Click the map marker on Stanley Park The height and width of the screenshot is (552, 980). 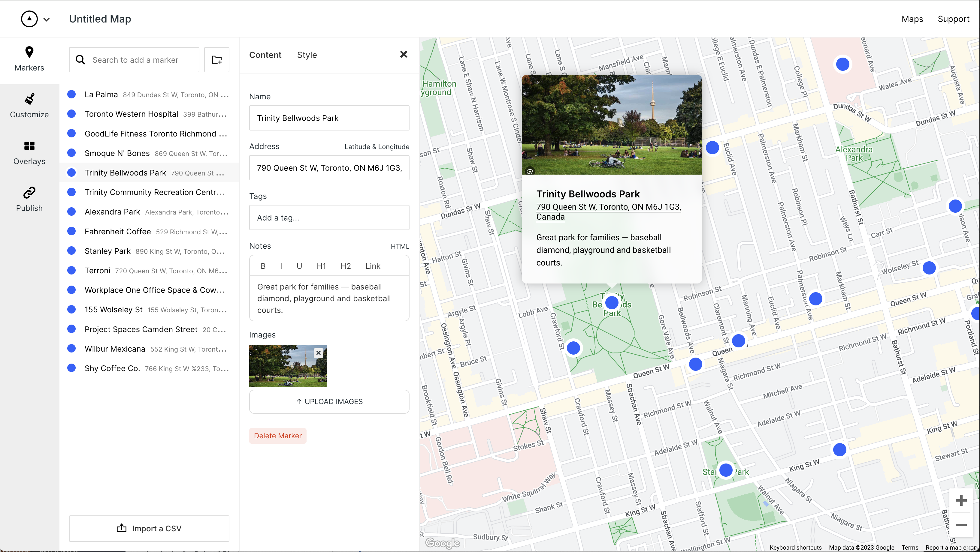(726, 470)
